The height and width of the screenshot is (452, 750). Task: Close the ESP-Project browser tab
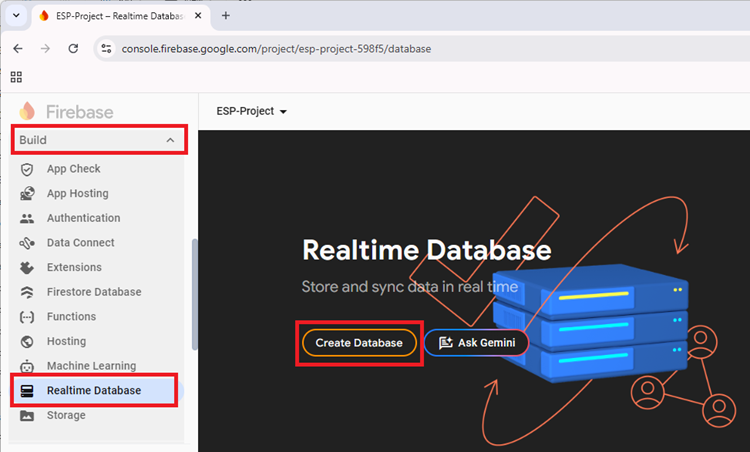tap(198, 16)
